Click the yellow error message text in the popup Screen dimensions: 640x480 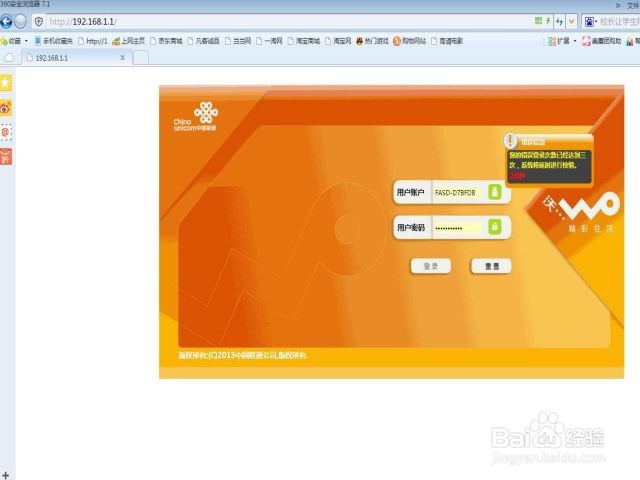tap(547, 160)
